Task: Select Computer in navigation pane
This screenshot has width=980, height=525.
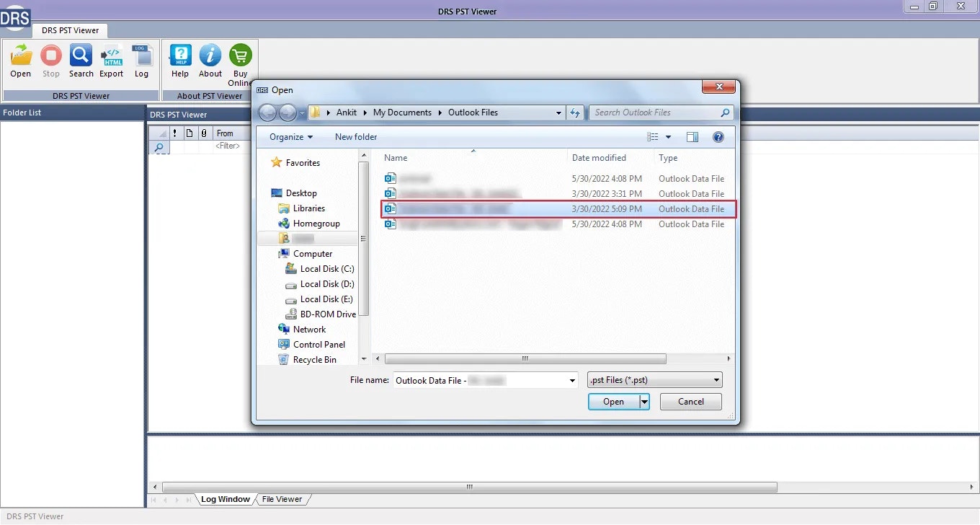Action: coord(313,253)
